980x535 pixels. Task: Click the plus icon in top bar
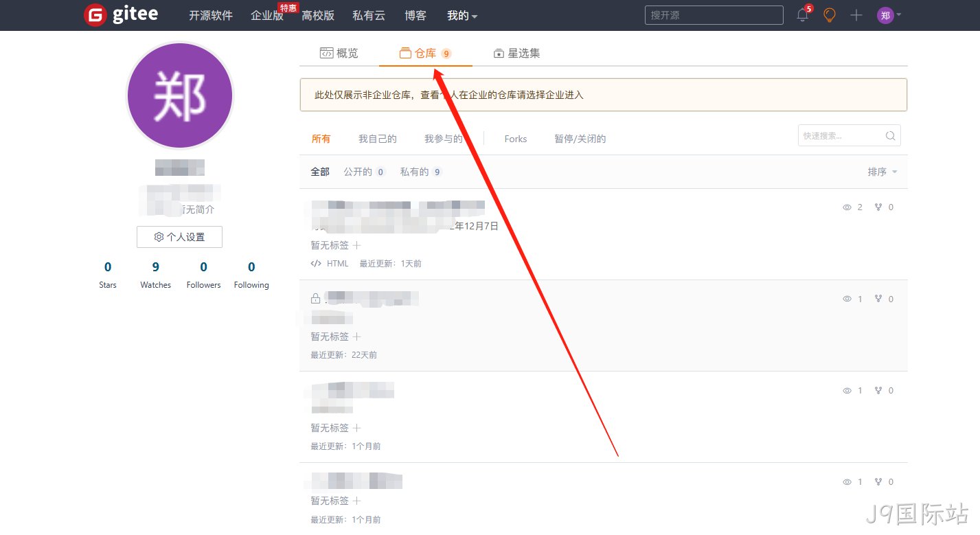(x=856, y=15)
